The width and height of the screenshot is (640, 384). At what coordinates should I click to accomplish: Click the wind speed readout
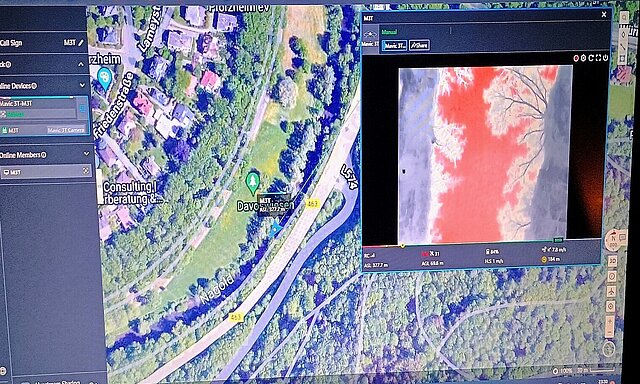tap(554, 249)
